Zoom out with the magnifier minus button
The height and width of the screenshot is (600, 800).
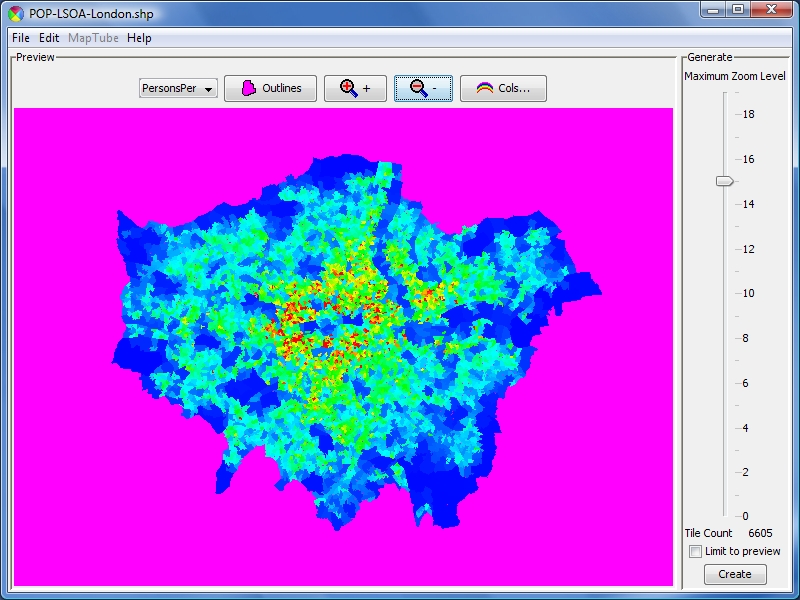point(423,88)
